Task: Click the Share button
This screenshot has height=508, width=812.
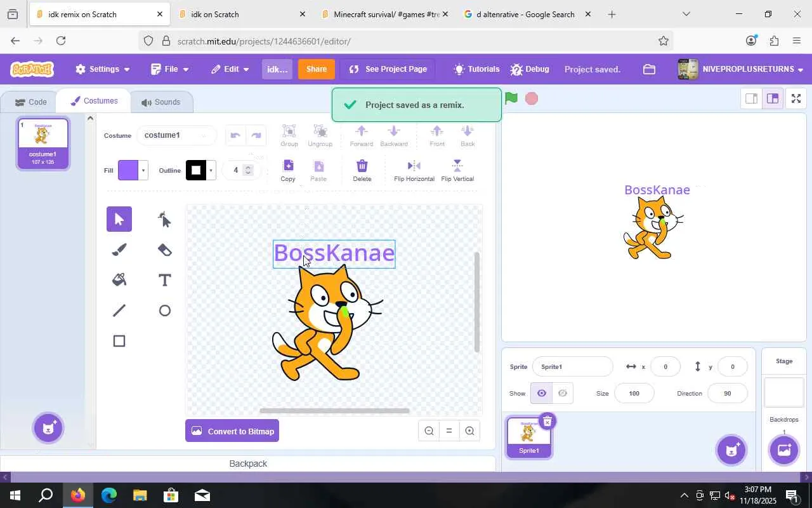Action: pyautogui.click(x=317, y=69)
